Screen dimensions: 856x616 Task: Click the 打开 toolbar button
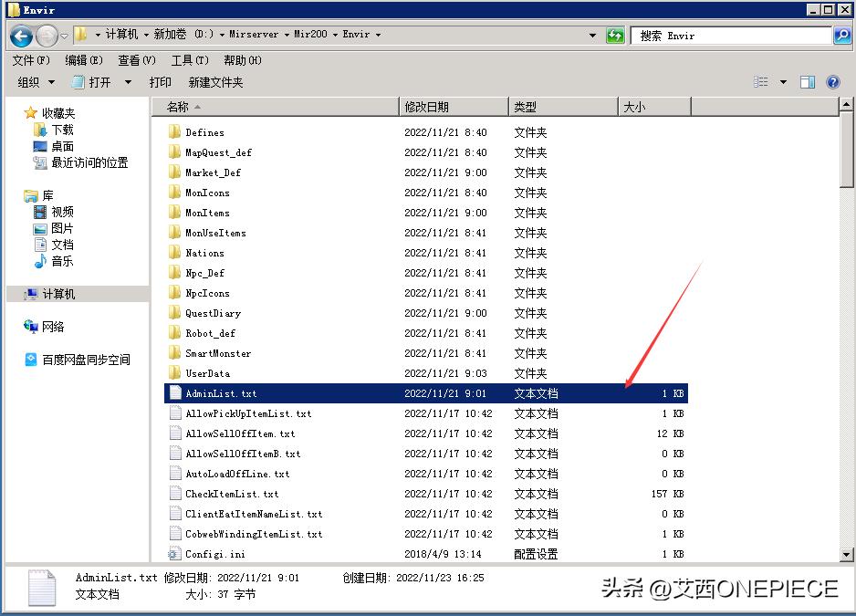tap(92, 82)
